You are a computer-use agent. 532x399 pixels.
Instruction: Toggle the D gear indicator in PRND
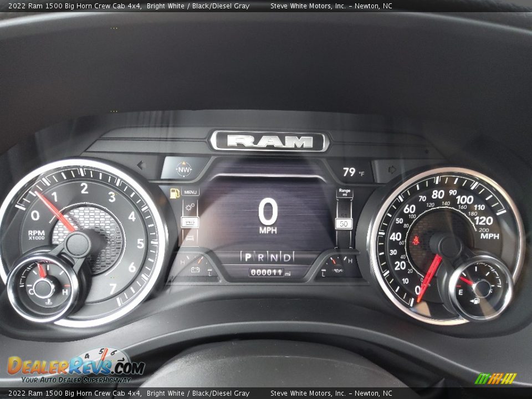[x=287, y=257]
